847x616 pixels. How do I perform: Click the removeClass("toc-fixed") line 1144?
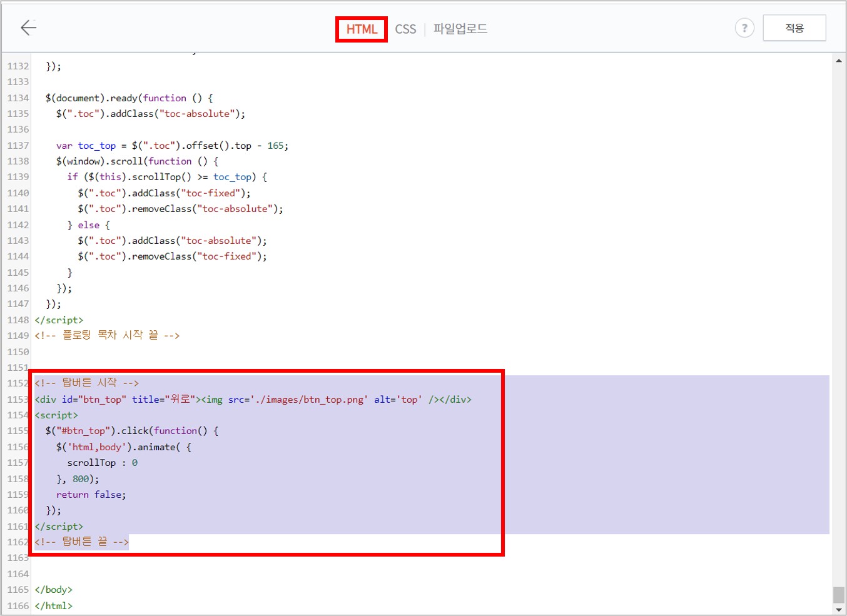tap(173, 256)
